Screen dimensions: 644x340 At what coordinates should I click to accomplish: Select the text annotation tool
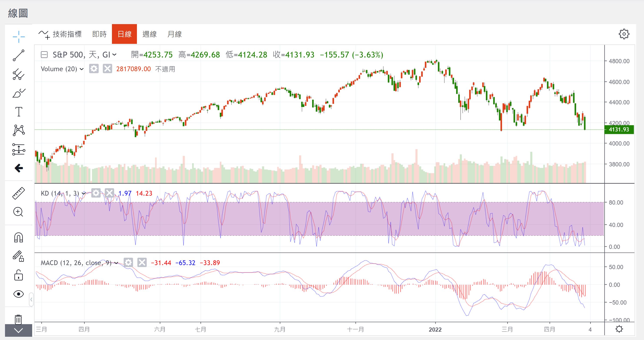click(18, 112)
